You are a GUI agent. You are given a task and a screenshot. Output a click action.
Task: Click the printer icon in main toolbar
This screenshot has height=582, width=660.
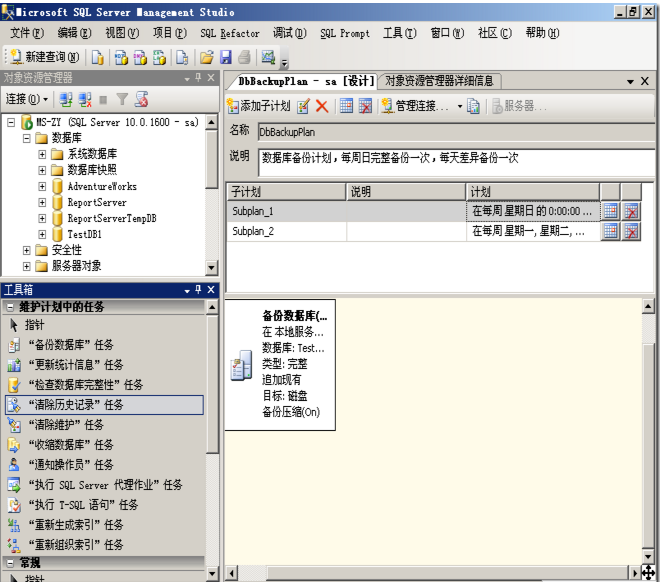tap(245, 57)
